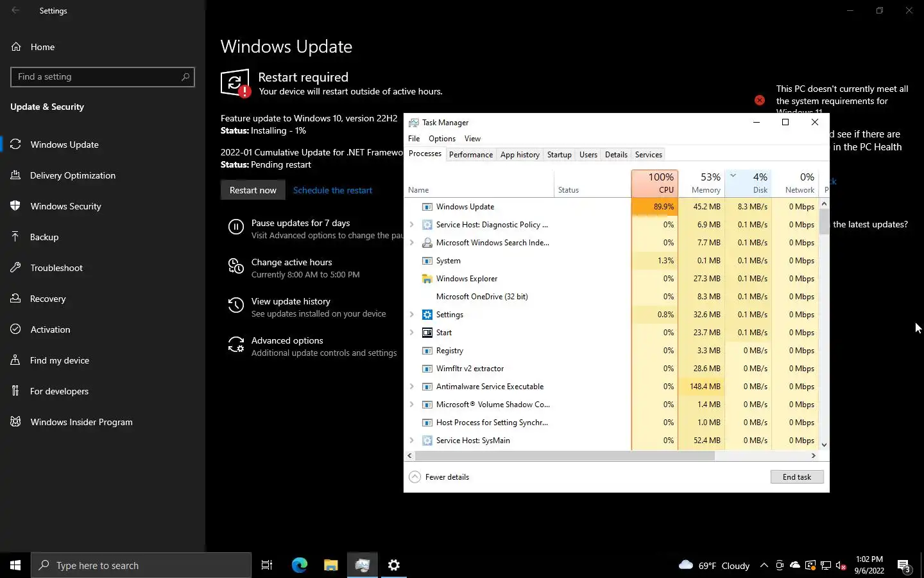Sort processes by Name column header
This screenshot has height=578, width=924.
[480, 183]
